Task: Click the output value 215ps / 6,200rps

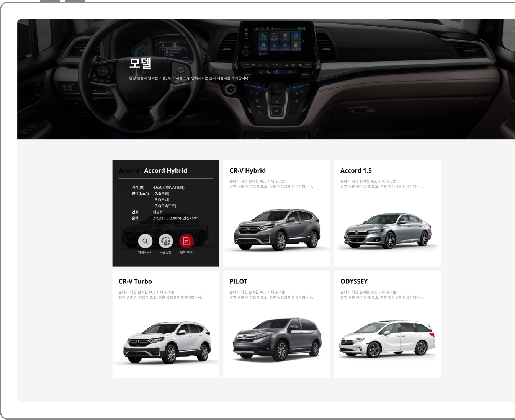Action: [x=176, y=218]
